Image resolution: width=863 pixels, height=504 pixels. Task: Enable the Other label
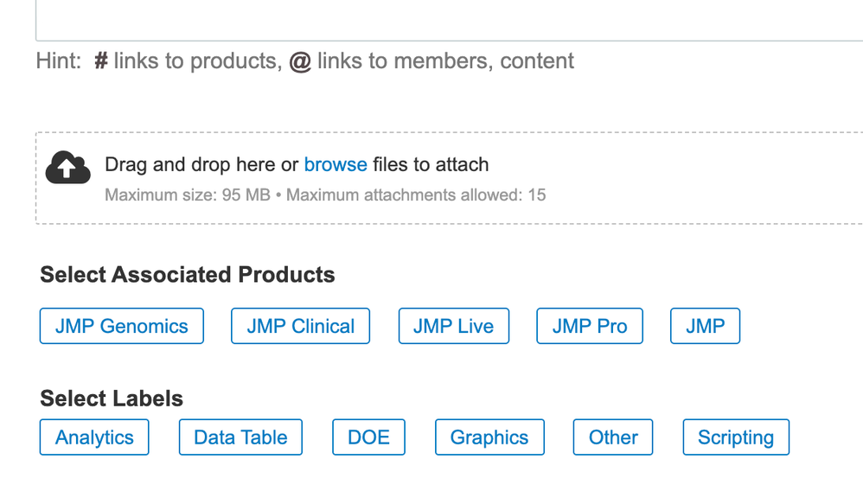click(612, 437)
